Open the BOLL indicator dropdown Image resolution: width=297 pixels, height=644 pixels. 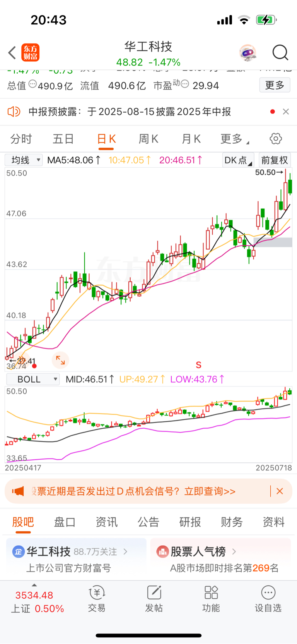click(x=33, y=379)
